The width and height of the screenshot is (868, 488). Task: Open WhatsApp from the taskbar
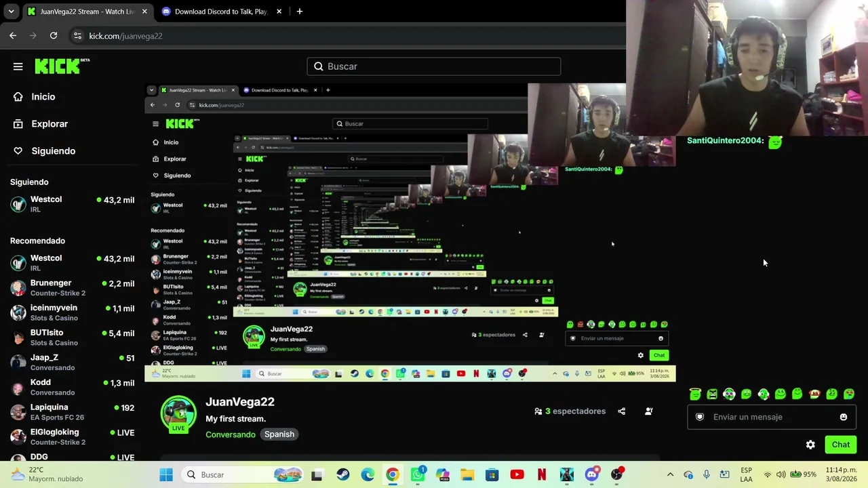418,474
